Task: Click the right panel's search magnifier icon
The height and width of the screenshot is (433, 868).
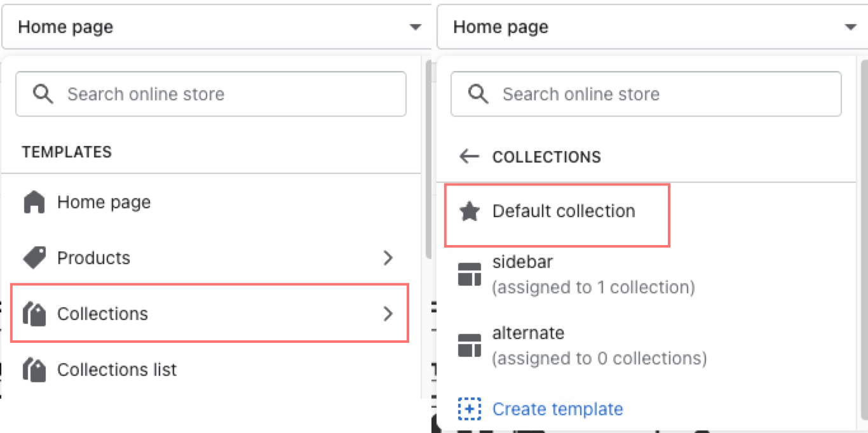Action: [x=478, y=94]
